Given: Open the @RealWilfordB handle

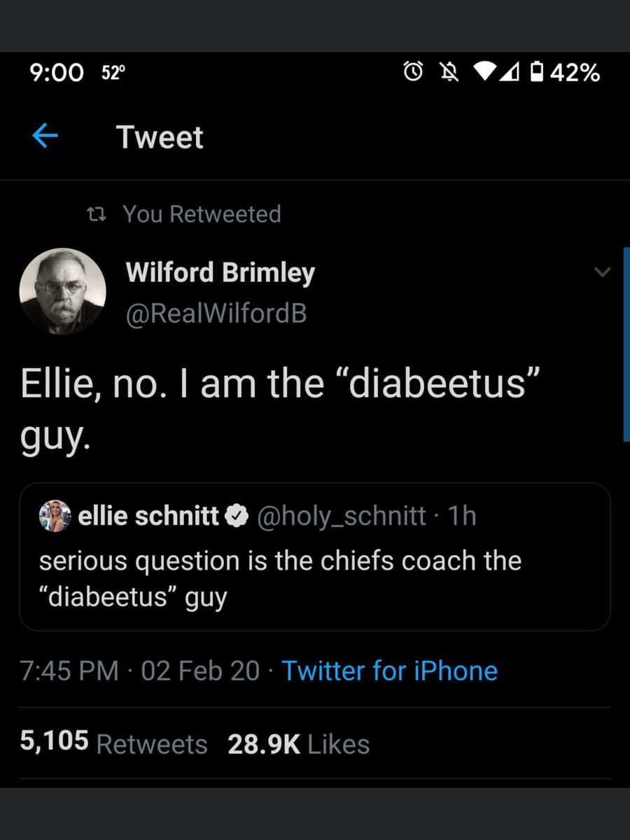Looking at the screenshot, I should (216, 314).
